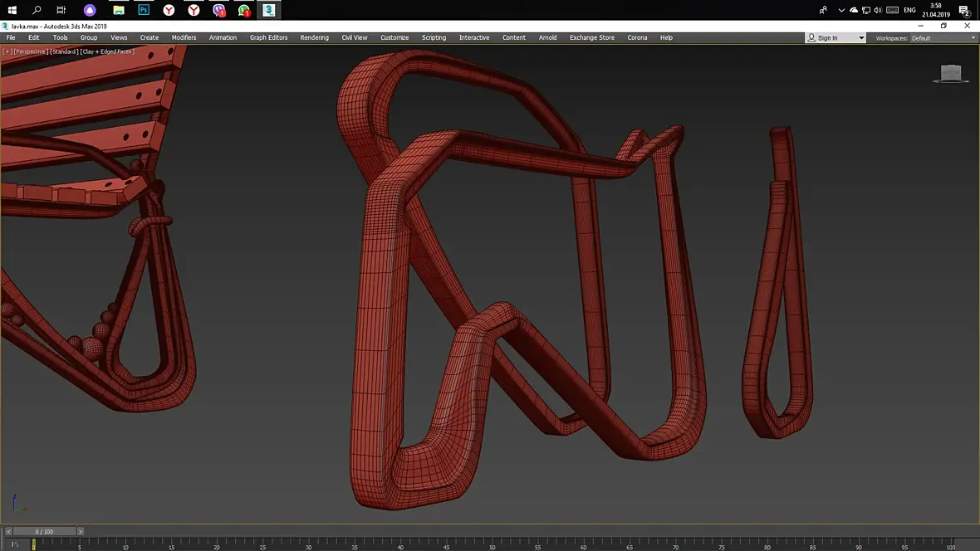Open the Clay + Edged Faces shading menu

[x=107, y=51]
